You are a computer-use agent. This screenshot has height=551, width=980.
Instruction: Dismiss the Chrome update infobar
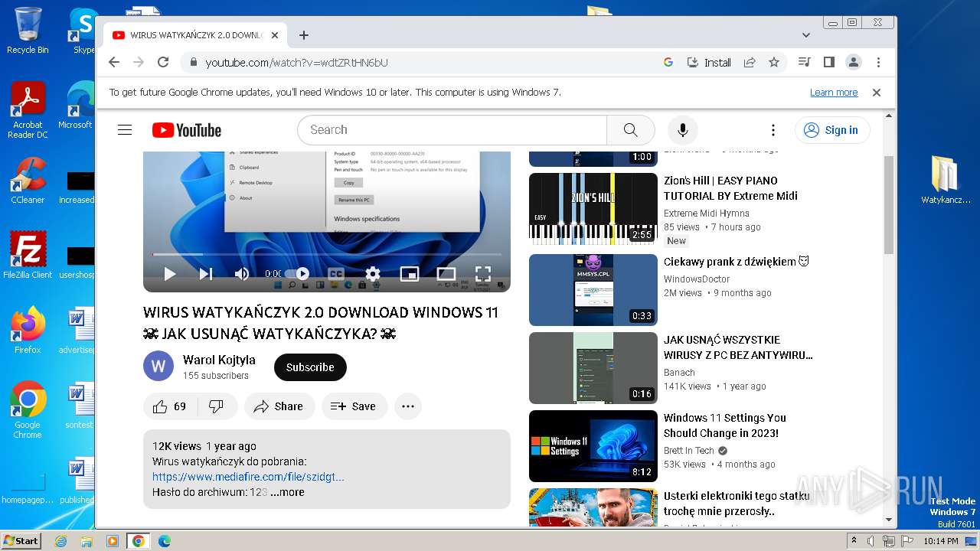click(877, 93)
